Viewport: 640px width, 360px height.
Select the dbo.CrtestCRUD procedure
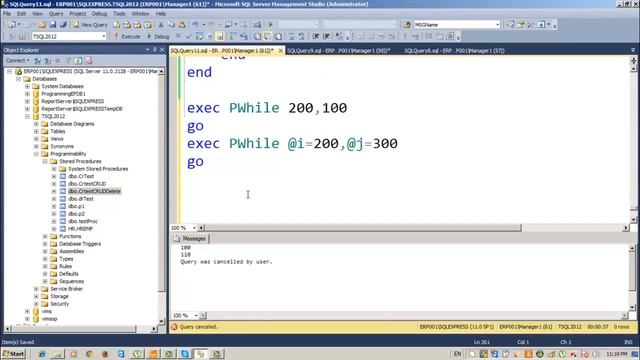click(87, 184)
